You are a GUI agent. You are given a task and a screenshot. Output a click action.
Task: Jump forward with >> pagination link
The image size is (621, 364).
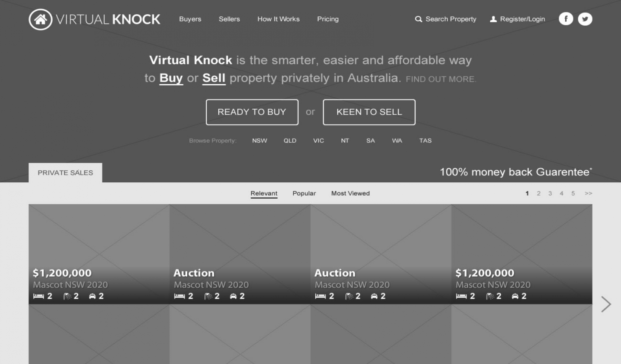pyautogui.click(x=588, y=193)
